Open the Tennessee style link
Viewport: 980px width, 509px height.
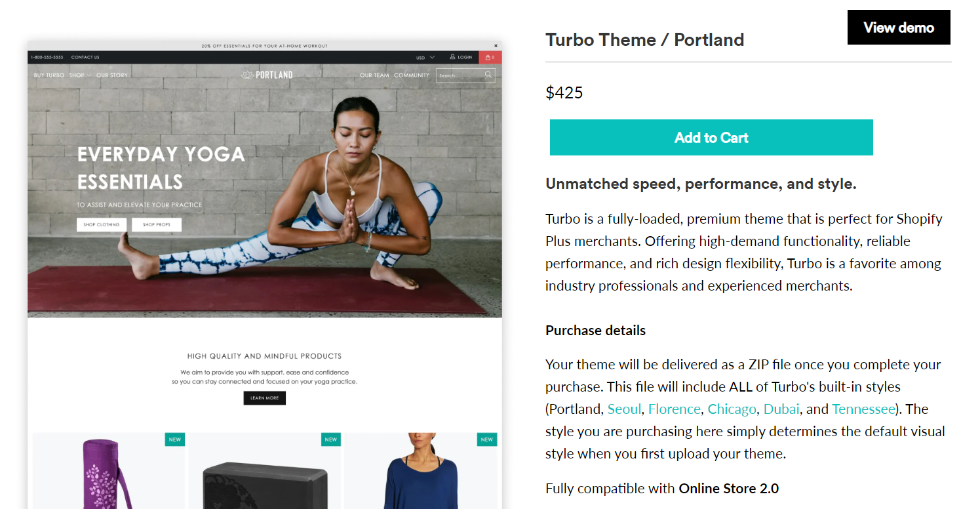(863, 409)
